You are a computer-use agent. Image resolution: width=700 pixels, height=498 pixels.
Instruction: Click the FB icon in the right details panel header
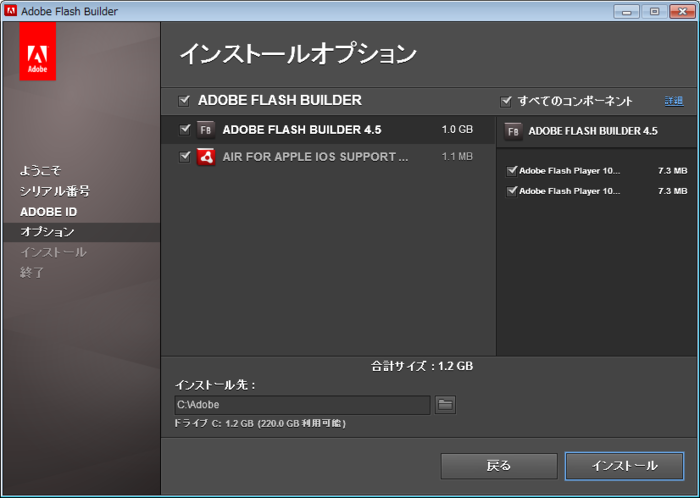513,131
